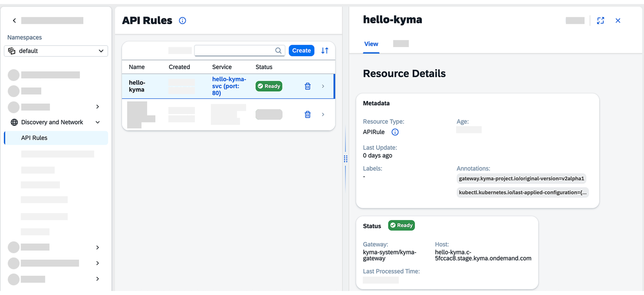Image resolution: width=644 pixels, height=295 pixels.
Task: Open hello-kyma row details chevron
Action: pyautogui.click(x=323, y=86)
